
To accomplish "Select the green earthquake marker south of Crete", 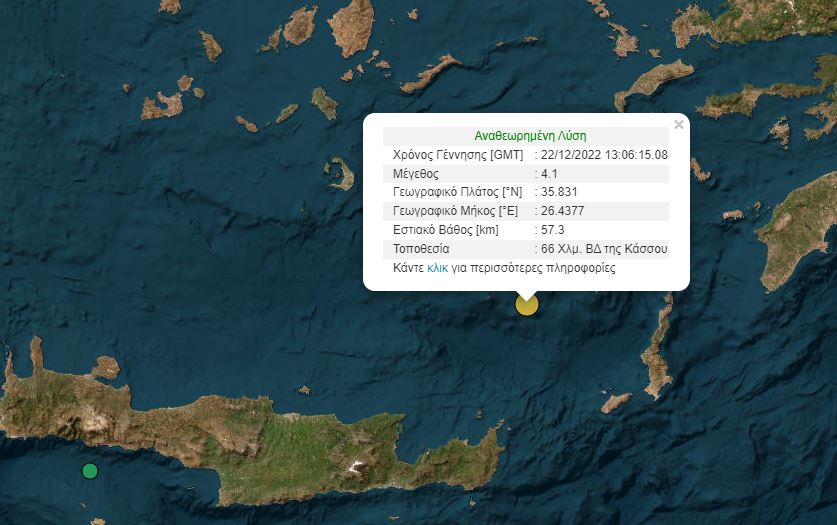I will click(90, 471).
